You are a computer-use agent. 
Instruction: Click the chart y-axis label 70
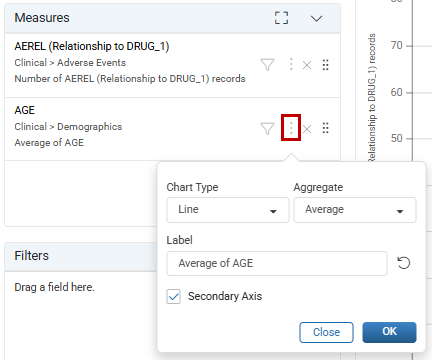(x=397, y=45)
